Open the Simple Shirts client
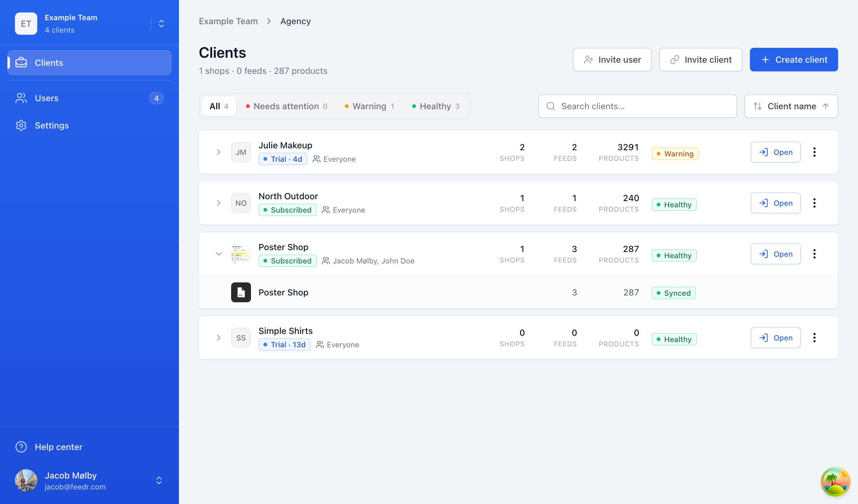 pyautogui.click(x=775, y=338)
